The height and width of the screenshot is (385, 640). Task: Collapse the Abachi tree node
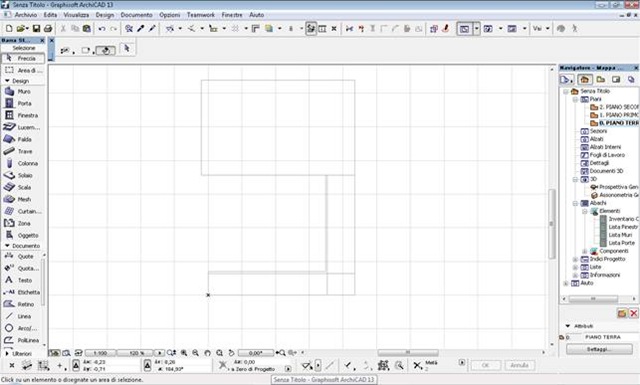(x=575, y=203)
